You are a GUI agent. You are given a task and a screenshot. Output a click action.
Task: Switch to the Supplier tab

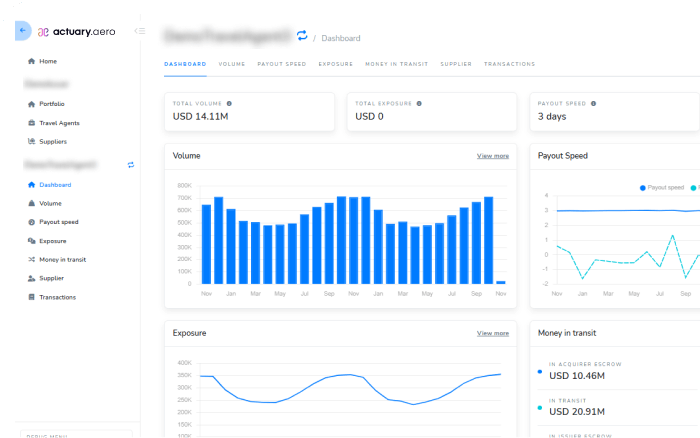(456, 64)
